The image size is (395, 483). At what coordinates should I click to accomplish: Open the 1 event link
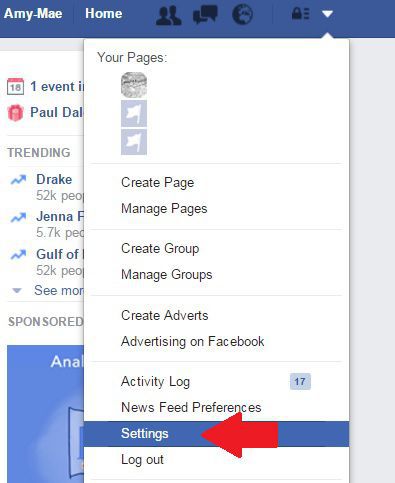pos(57,87)
